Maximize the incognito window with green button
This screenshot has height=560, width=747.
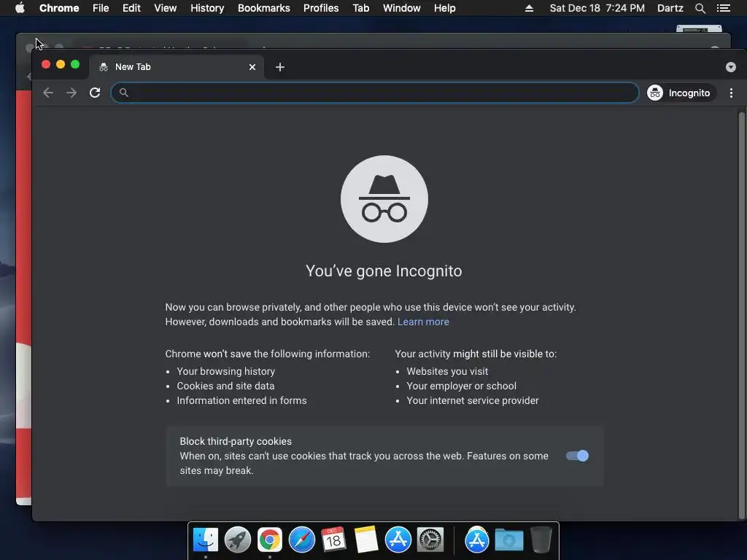(x=75, y=64)
